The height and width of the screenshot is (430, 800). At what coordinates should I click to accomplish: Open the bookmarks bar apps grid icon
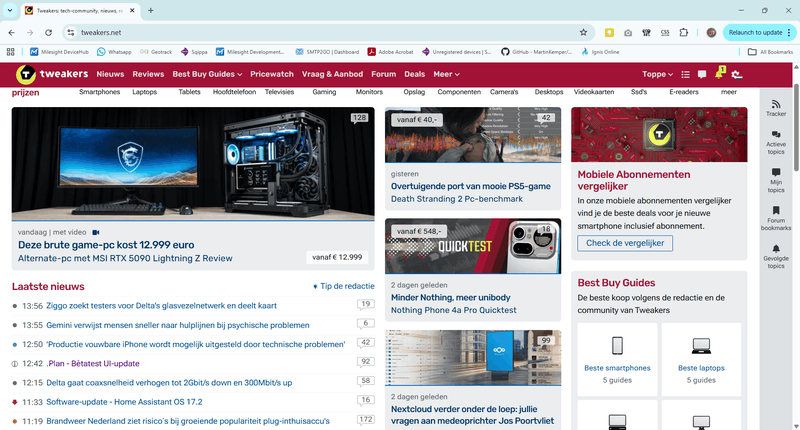(x=11, y=52)
